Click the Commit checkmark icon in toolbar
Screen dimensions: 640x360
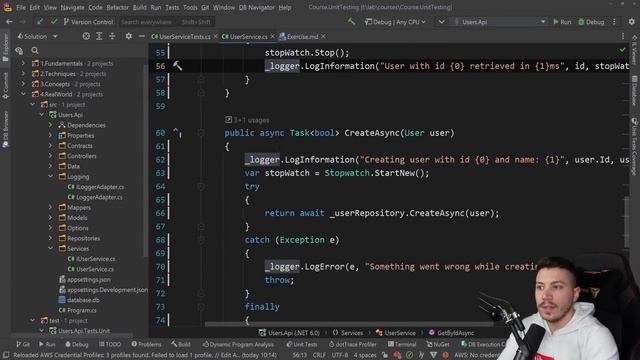(53, 22)
